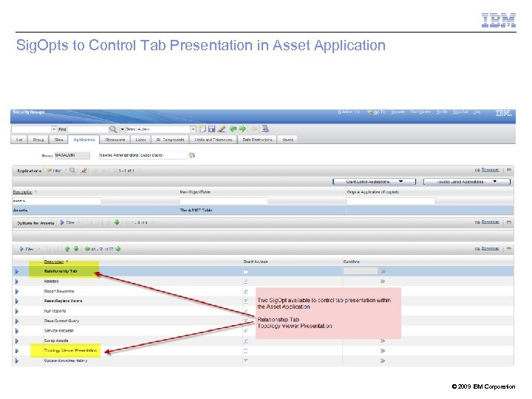
Task: Click green previous-page arrow in options table
Action: (87, 249)
